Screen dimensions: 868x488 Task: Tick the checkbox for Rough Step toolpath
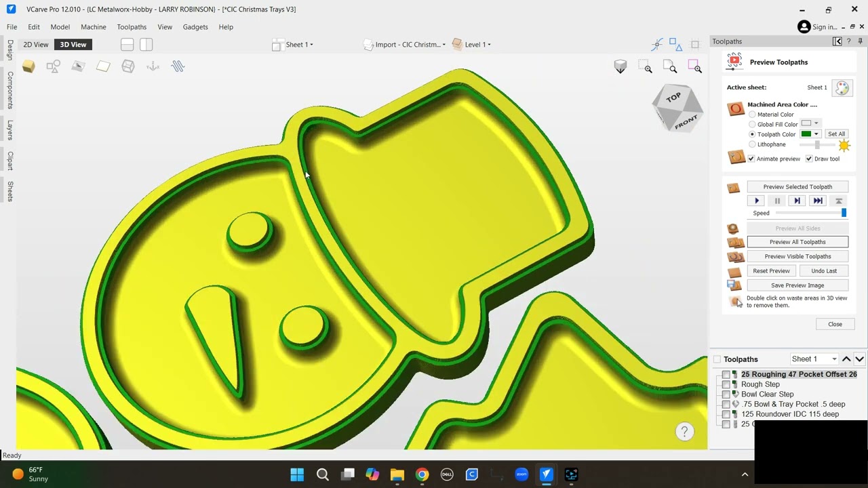point(726,384)
